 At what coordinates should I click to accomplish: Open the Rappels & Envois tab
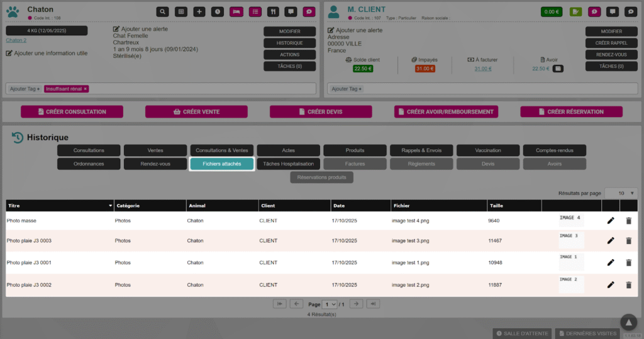coord(421,150)
